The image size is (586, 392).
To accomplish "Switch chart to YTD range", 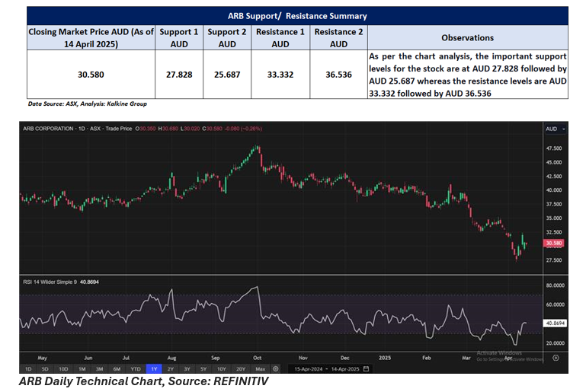I will pos(136,369).
